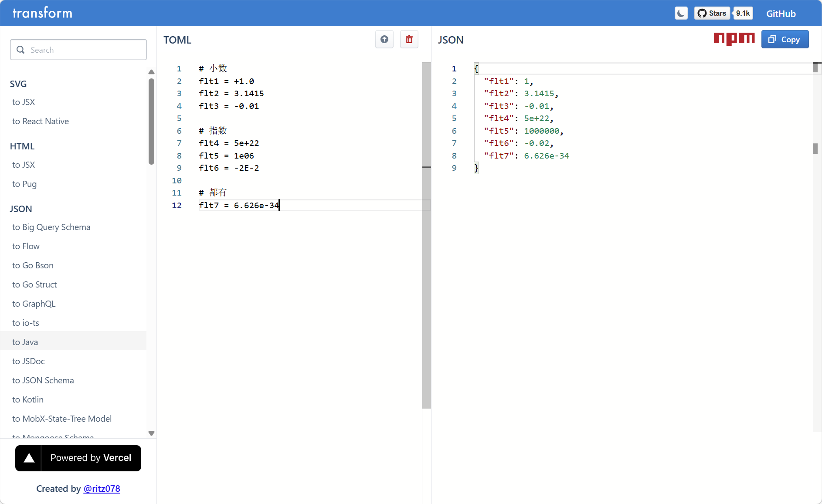Toggle dark mode with the moon icon
This screenshot has width=822, height=504.
coord(681,14)
